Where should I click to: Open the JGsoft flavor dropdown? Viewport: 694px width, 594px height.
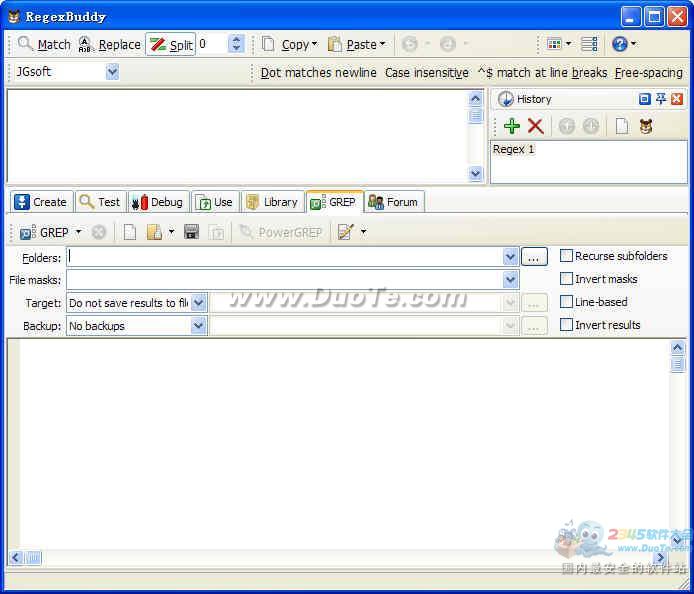coord(112,72)
